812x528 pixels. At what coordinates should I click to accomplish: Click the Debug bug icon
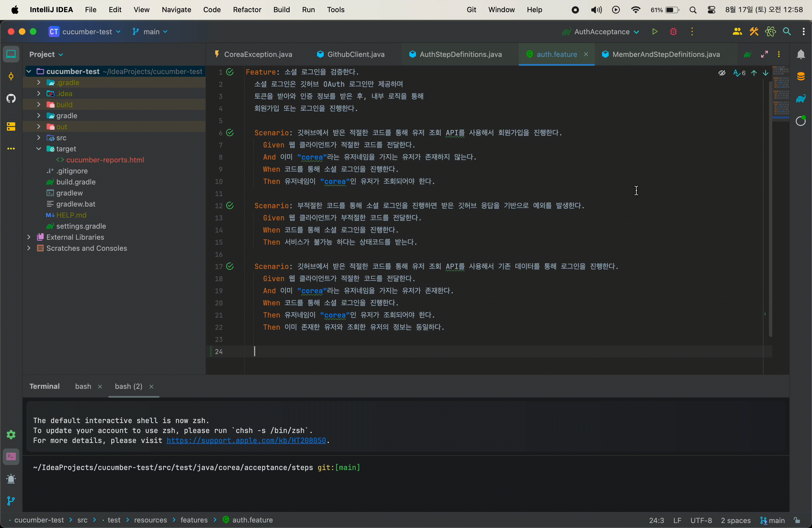pos(673,32)
